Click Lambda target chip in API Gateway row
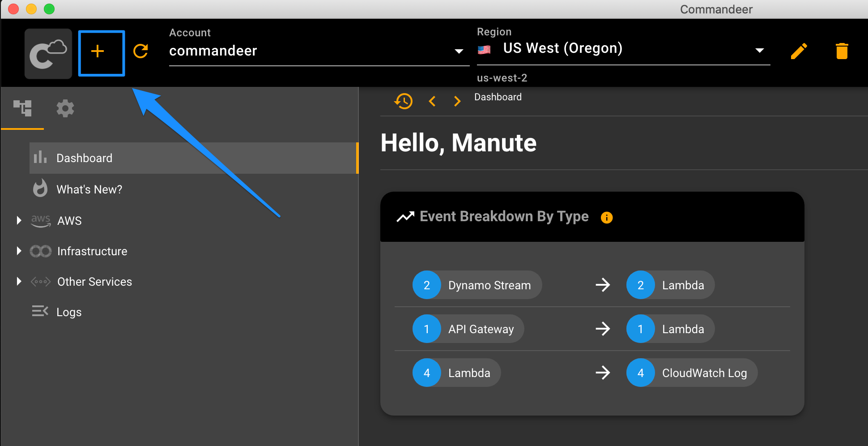This screenshot has height=446, width=868. pos(670,329)
